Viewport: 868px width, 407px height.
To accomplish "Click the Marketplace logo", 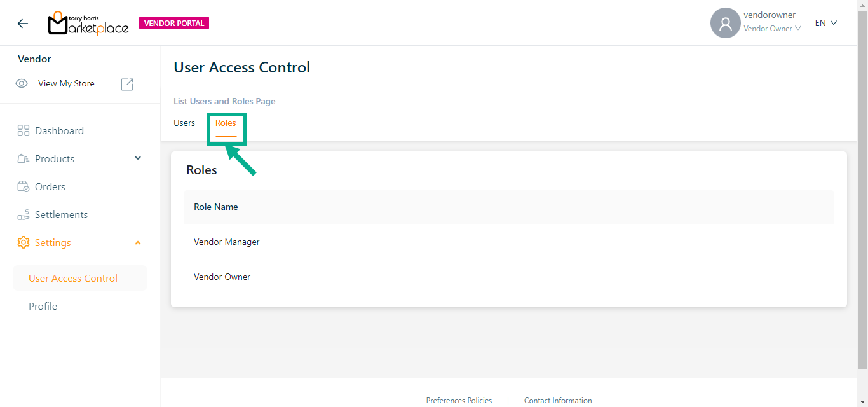I will [88, 24].
